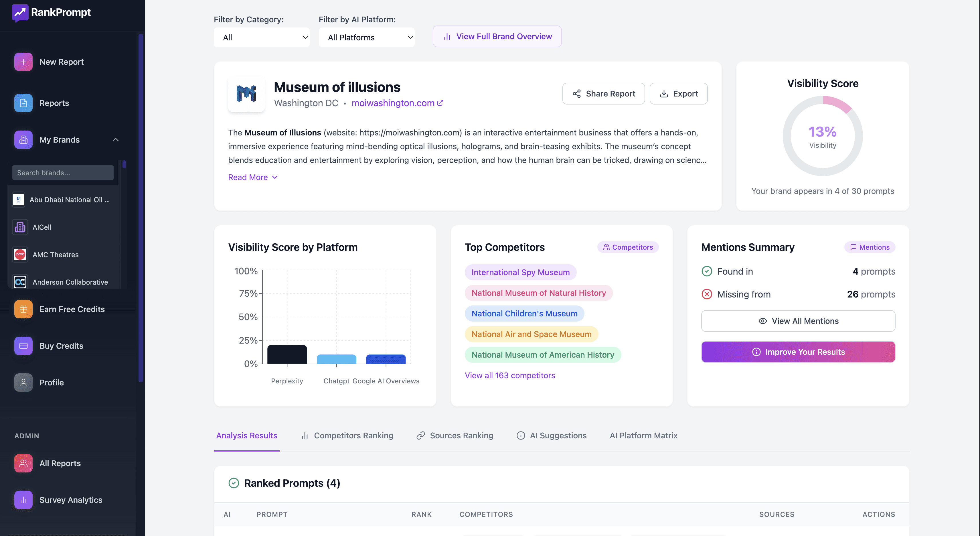The image size is (980, 536).
Task: Click the RankPrompt logo icon
Action: [x=20, y=12]
